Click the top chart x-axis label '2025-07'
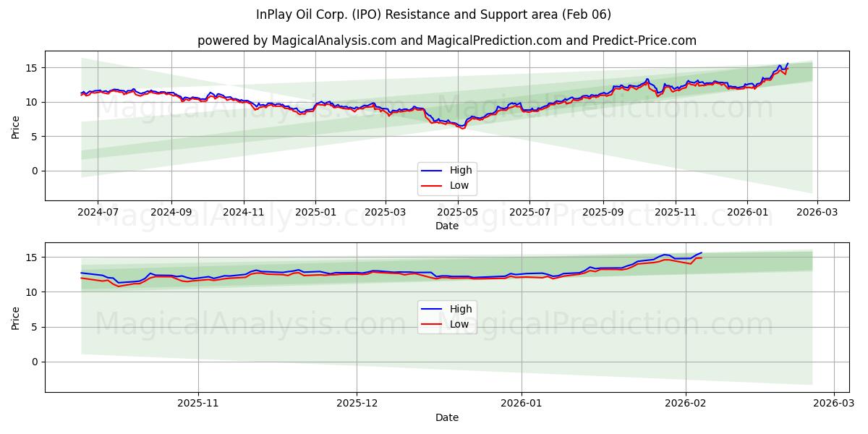 click(x=529, y=213)
